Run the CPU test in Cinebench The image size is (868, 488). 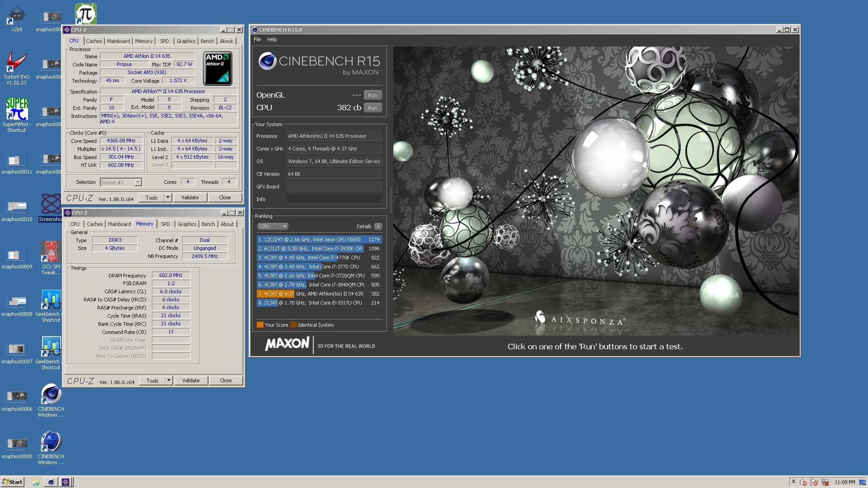373,108
